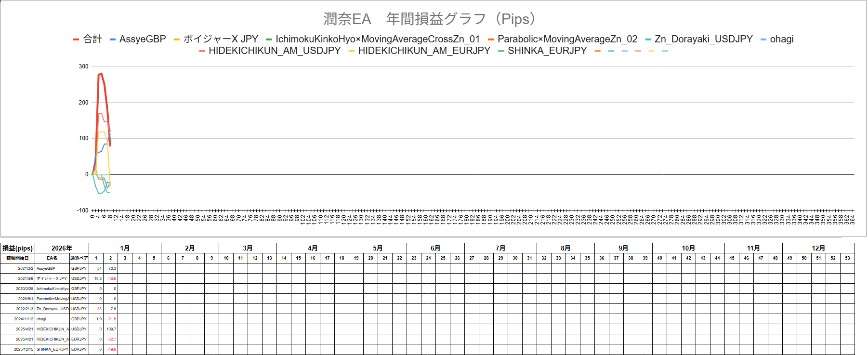Image resolution: width=868 pixels, height=355 pixels.
Task: Select the 損益(pips) header cell
Action: click(18, 248)
